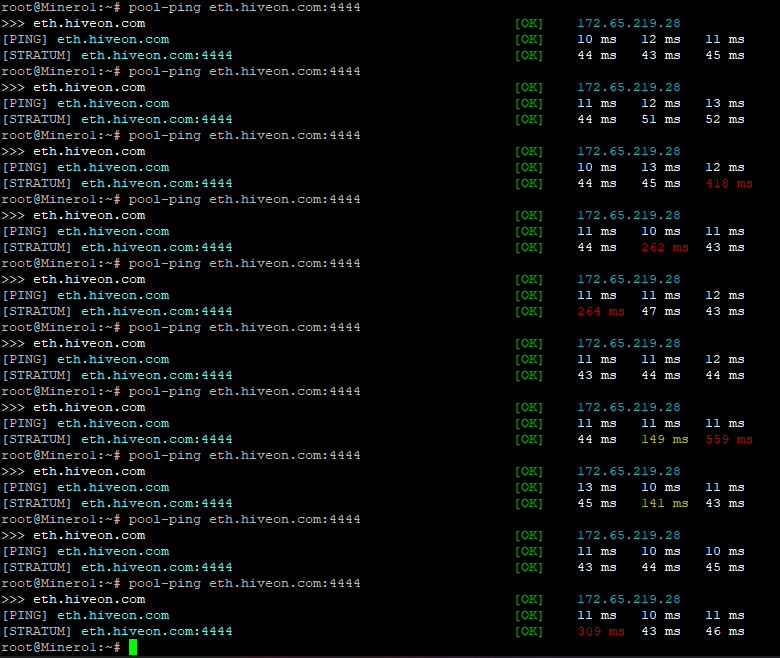Click the 52 ms stratum value
The image size is (780, 658).
pyautogui.click(x=725, y=119)
